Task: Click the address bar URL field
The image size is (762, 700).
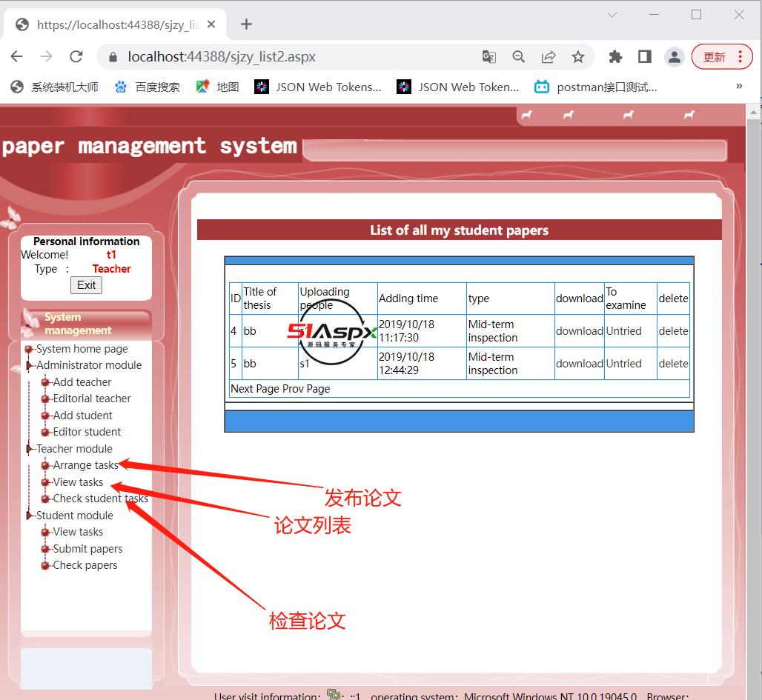Action: point(296,57)
